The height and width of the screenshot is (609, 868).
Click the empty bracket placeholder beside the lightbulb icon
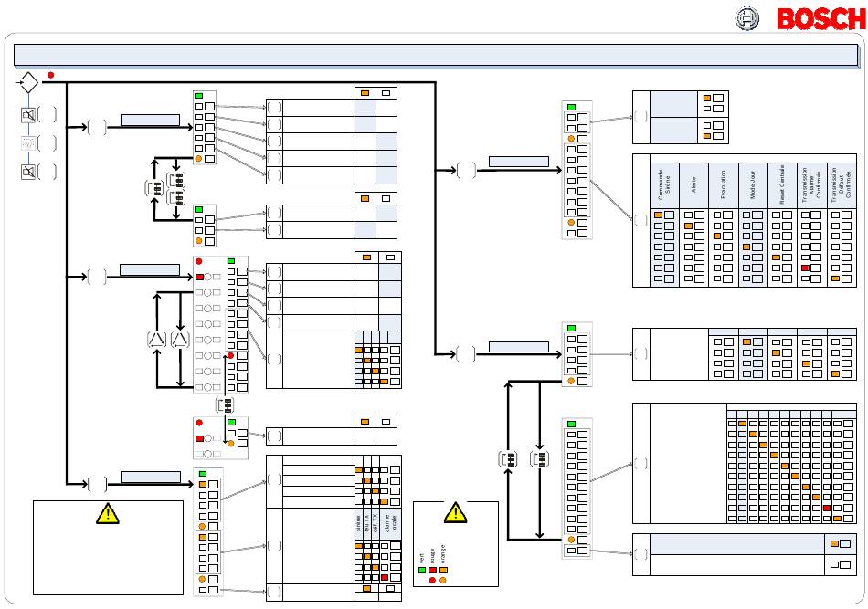click(x=47, y=142)
